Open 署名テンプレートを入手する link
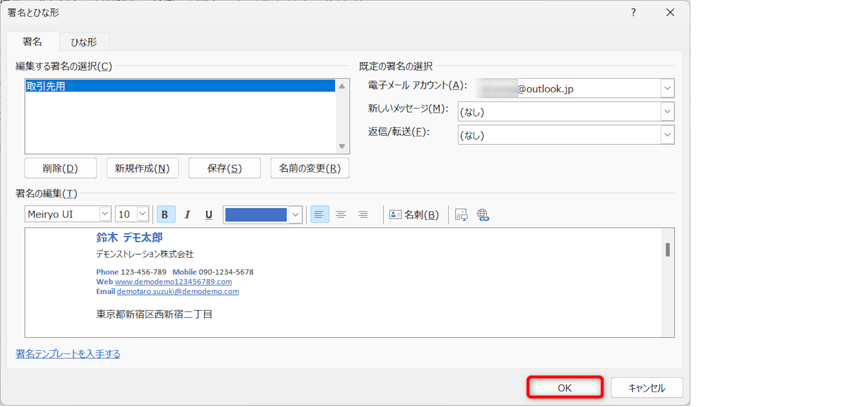 click(68, 354)
